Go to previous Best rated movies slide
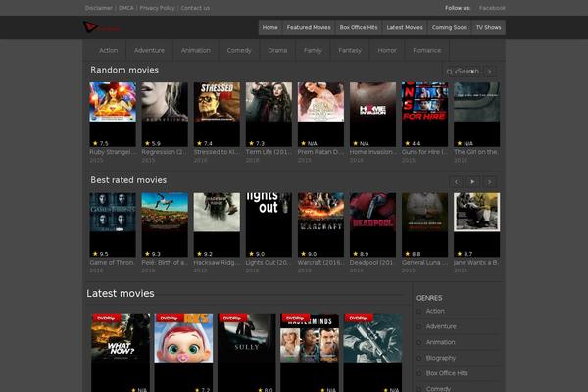The width and height of the screenshot is (588, 392). click(457, 182)
